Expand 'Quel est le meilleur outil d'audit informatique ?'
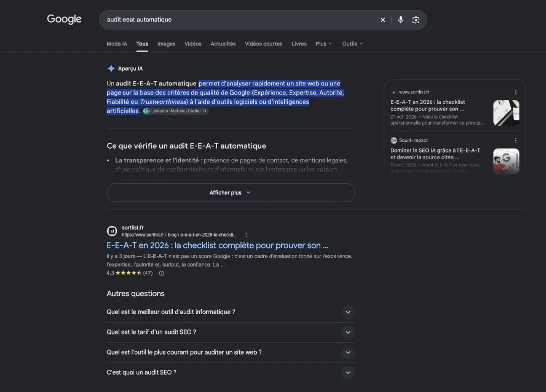Screen dimensions: 546x392 click(x=231, y=312)
